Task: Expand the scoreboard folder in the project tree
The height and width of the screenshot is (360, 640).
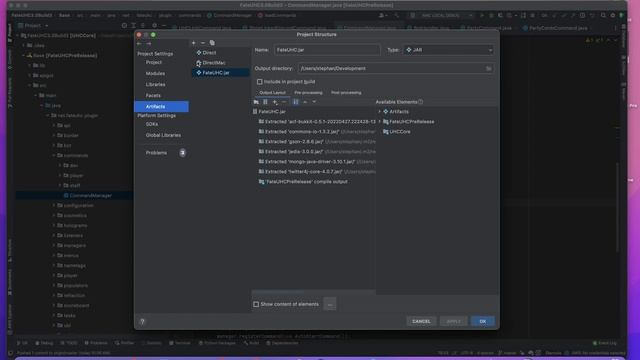Action: pyautogui.click(x=54, y=306)
